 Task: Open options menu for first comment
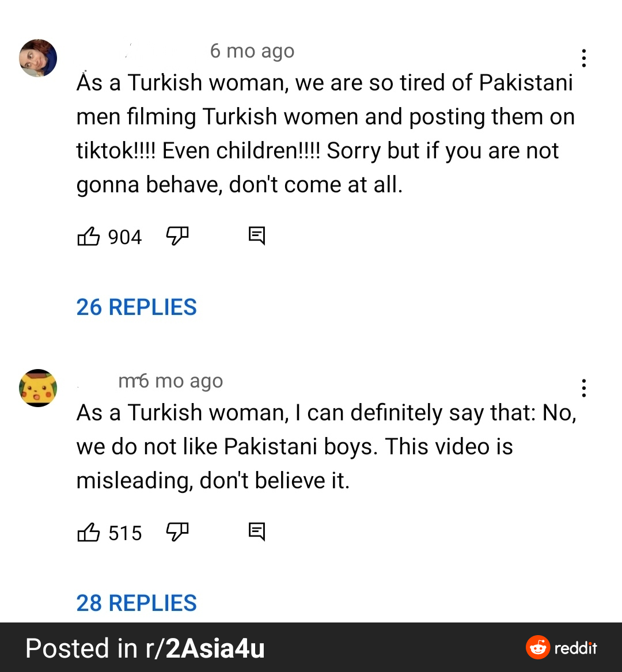[583, 58]
